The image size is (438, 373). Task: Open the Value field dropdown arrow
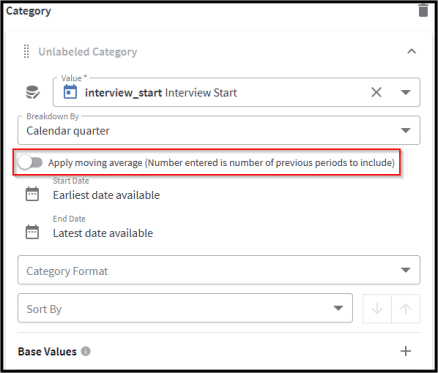pyautogui.click(x=406, y=92)
